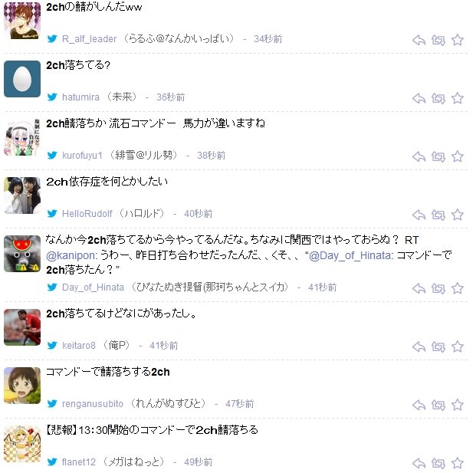
Task: Open keitaro8 username link
Action: click(x=79, y=346)
